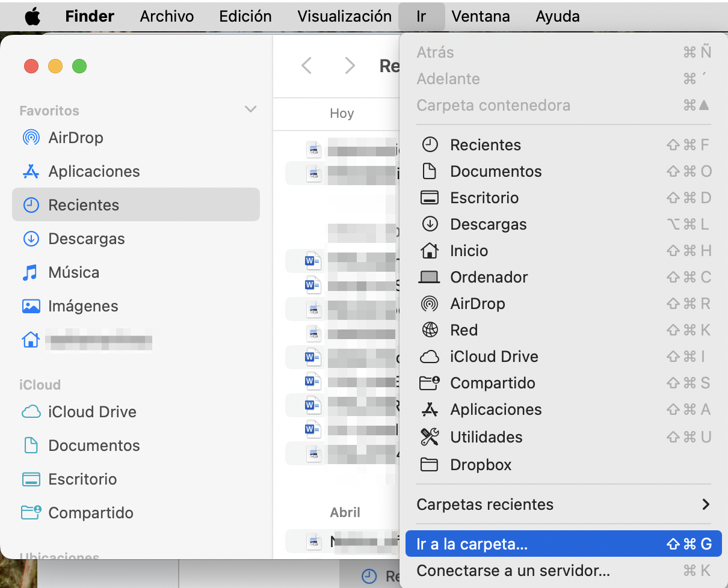Open the Visualización menu
This screenshot has width=728, height=588.
tap(344, 16)
